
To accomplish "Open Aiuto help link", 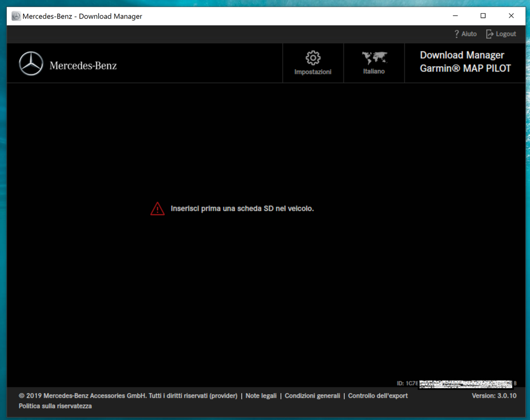I will [465, 34].
